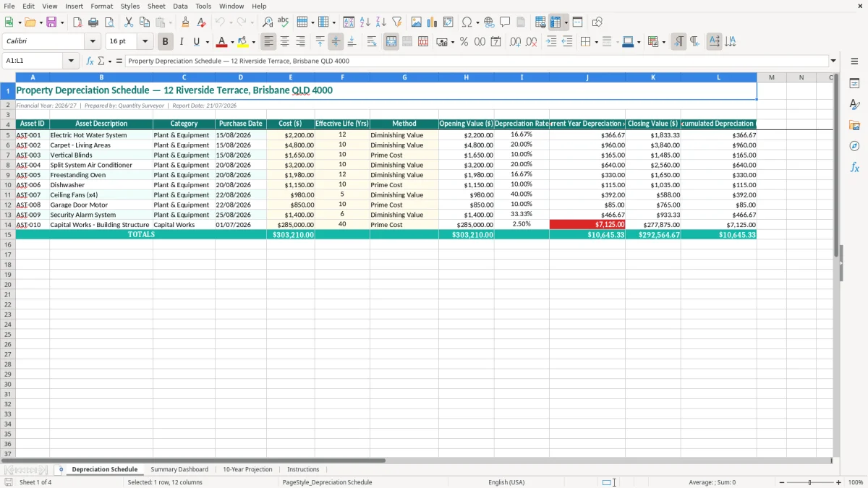Screen dimensions: 868x488
Task: Toggle print preview
Action: 109,22
